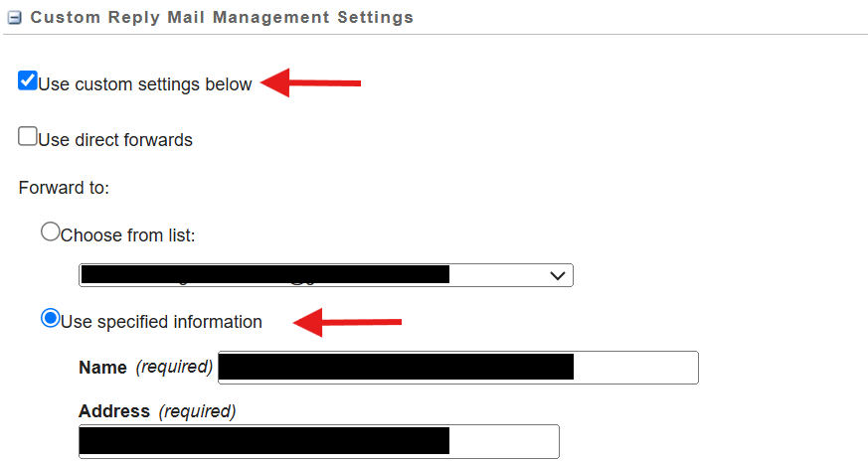The width and height of the screenshot is (868, 463).
Task: Click the Use direct forwards label text
Action: [115, 140]
